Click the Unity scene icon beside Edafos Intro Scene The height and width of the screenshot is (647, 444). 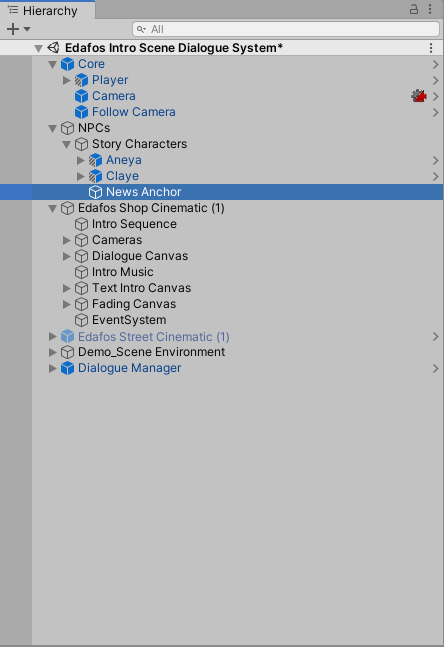tap(53, 48)
